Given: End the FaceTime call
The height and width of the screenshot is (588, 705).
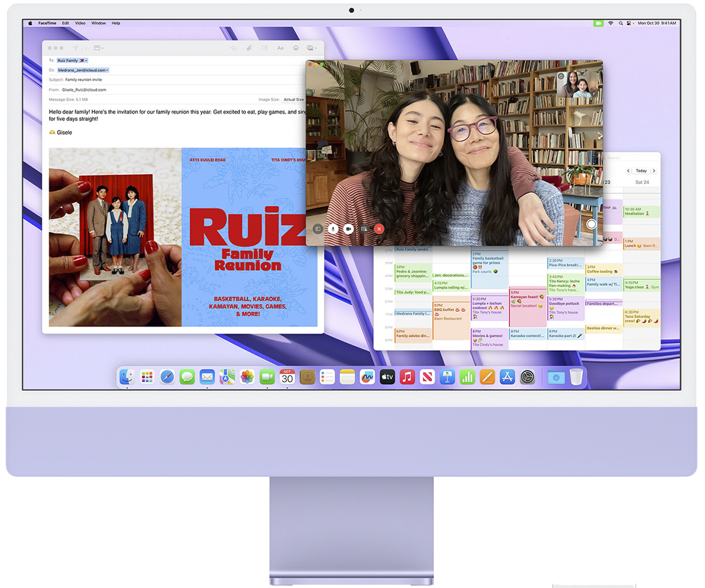Looking at the screenshot, I should pyautogui.click(x=379, y=229).
